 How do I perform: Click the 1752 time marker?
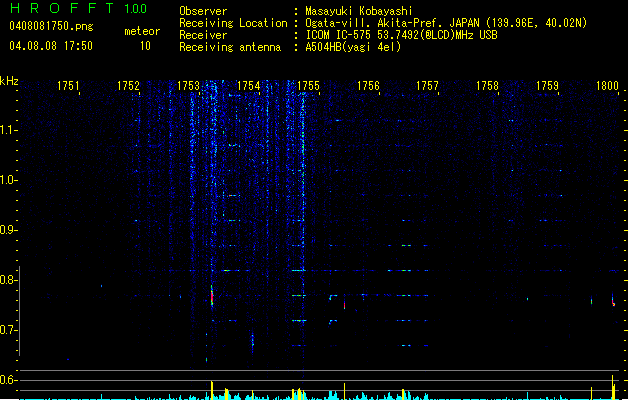tap(128, 86)
